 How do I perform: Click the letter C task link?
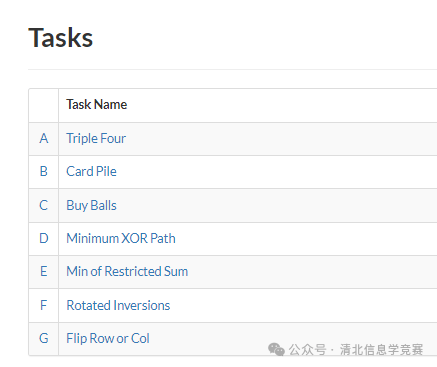[44, 205]
